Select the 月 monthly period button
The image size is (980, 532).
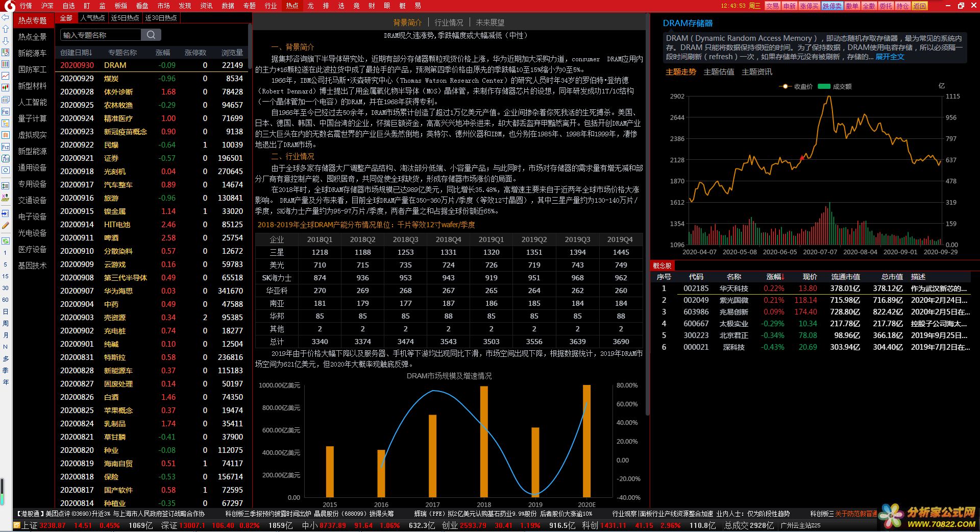(6, 335)
